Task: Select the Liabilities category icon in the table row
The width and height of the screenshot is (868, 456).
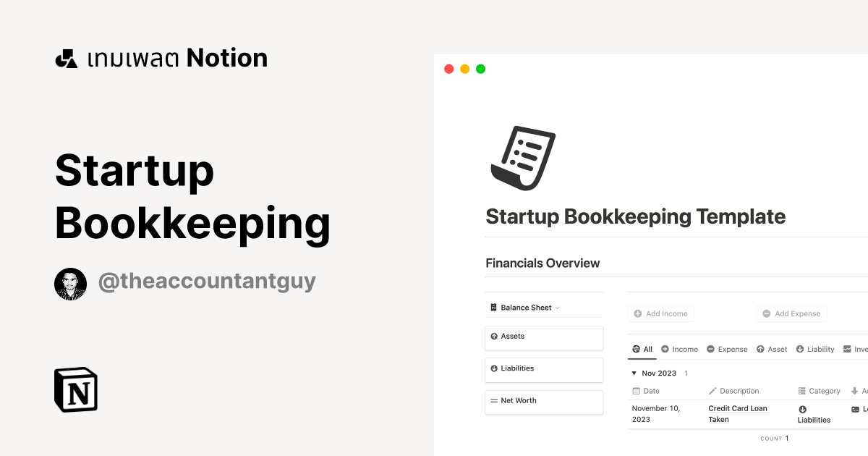Action: point(801,409)
